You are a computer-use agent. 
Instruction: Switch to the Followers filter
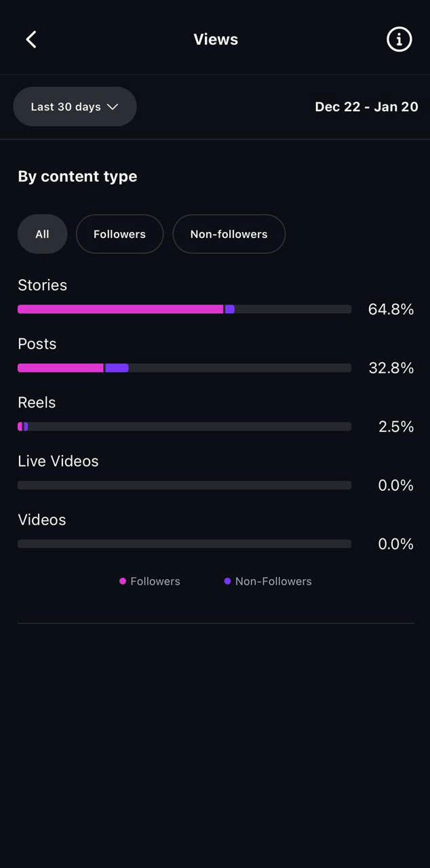click(119, 234)
